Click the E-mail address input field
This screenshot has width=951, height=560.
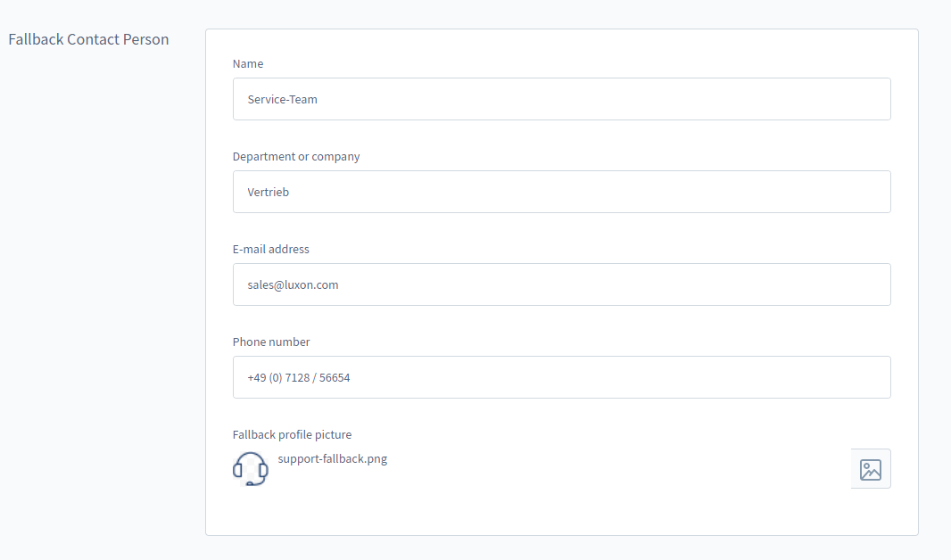point(561,284)
